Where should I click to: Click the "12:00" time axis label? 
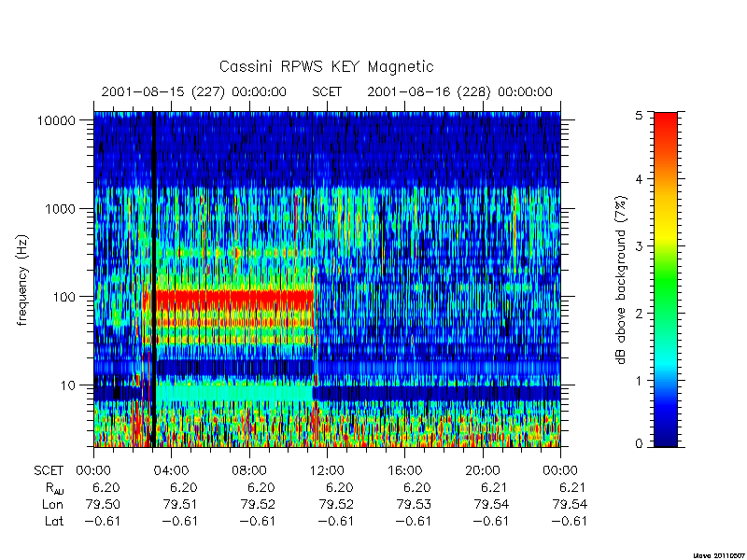pyautogui.click(x=327, y=471)
